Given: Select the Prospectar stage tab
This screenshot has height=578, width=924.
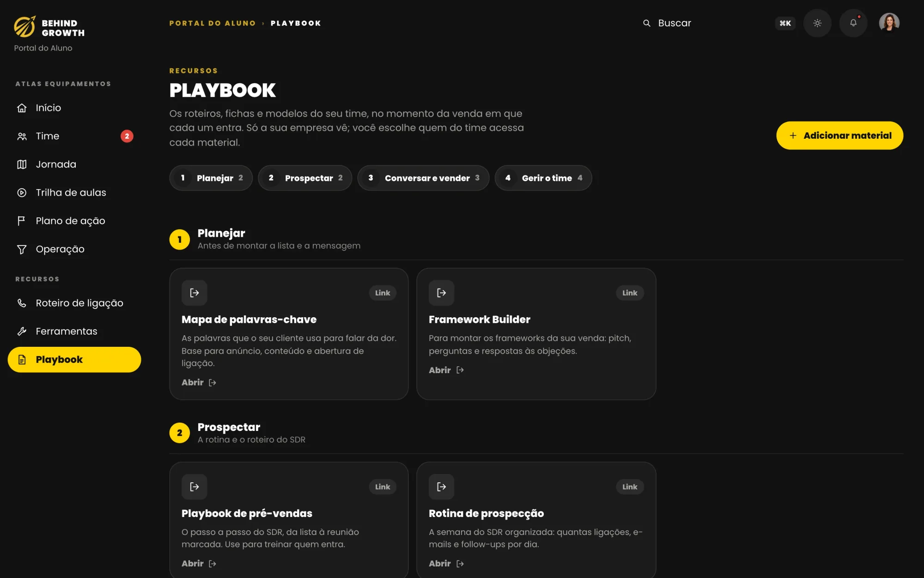Looking at the screenshot, I should [x=304, y=178].
